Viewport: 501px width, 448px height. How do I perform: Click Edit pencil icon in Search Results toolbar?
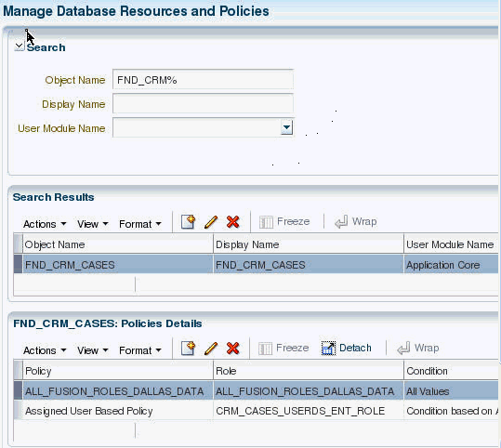click(x=211, y=222)
